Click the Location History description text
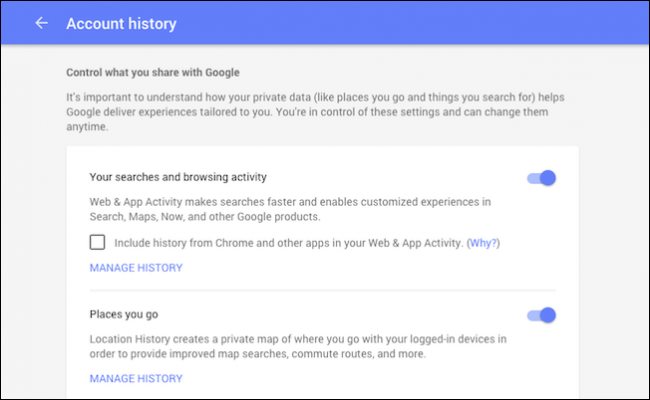 click(x=296, y=345)
